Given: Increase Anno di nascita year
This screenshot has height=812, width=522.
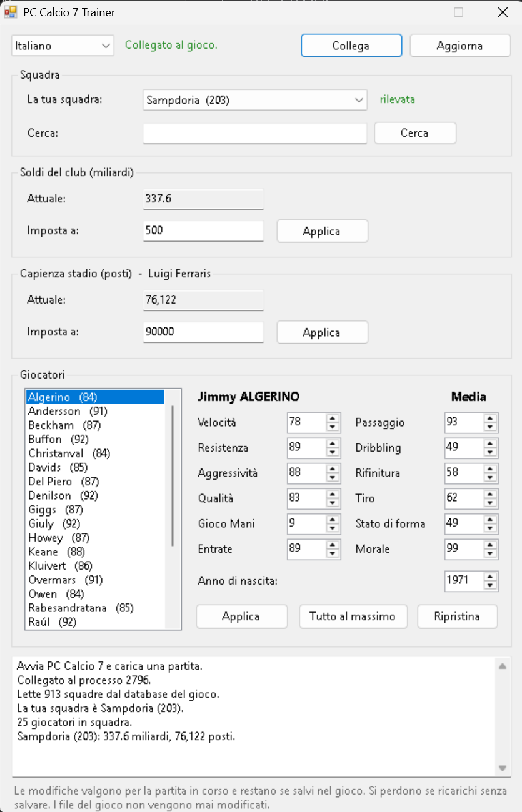Looking at the screenshot, I should [x=491, y=577].
